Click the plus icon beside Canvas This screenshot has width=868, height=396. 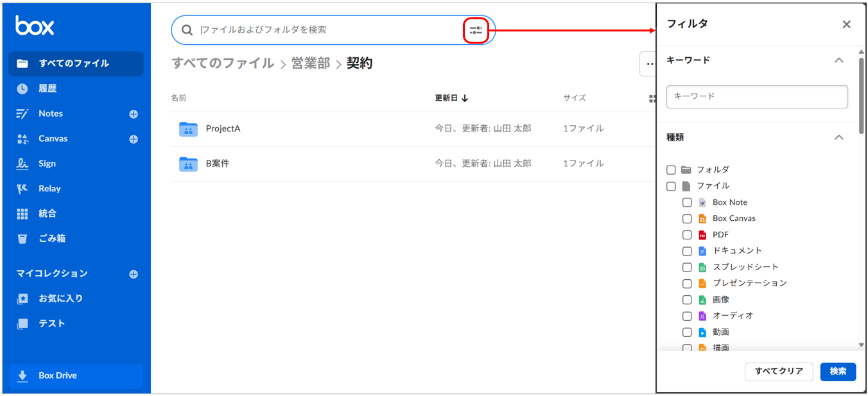[x=134, y=139]
